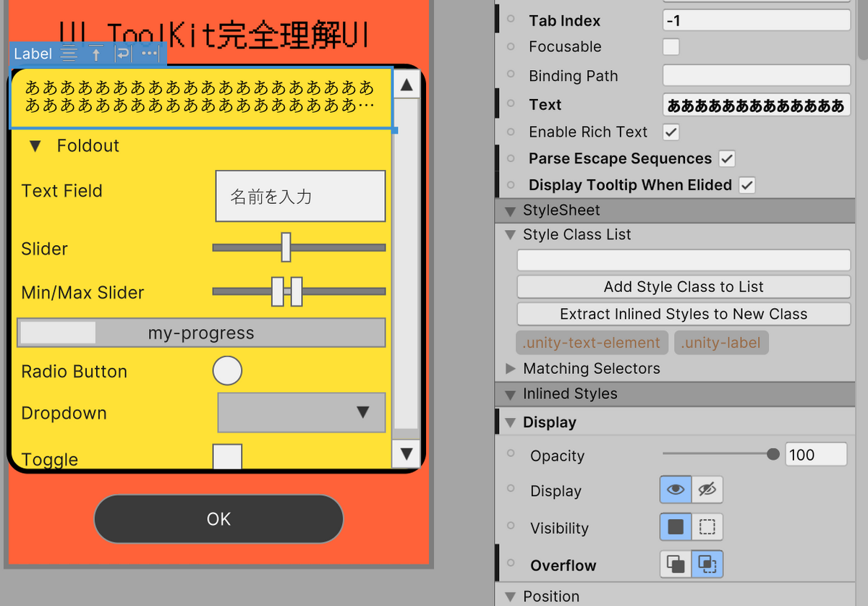This screenshot has height=606, width=868.
Task: Click the binding dot beside Overflow
Action: tap(511, 564)
